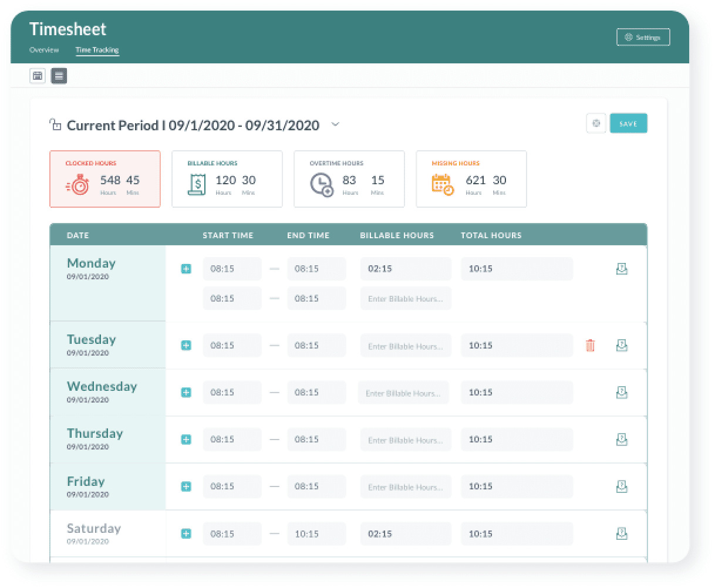
Task: Click Wednesday's Enter Billable Hours field
Action: pyautogui.click(x=403, y=392)
